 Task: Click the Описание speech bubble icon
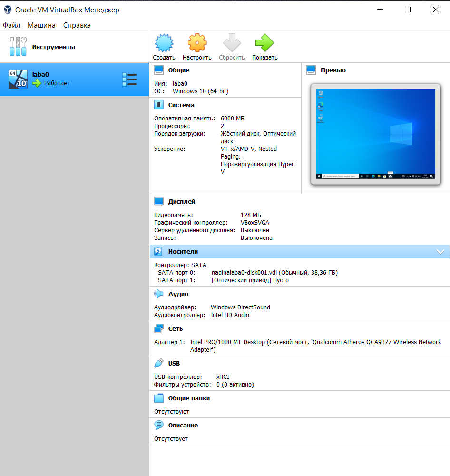(x=159, y=425)
